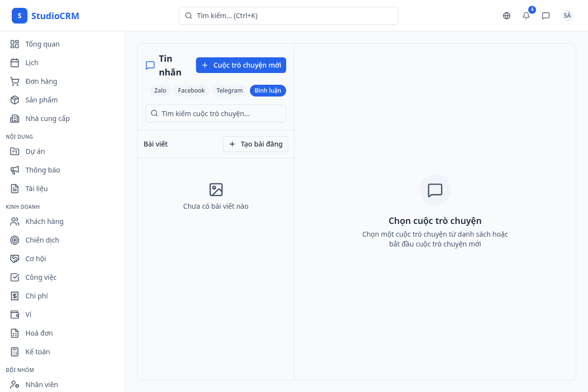Image resolution: width=588 pixels, height=392 pixels.
Task: Click the StudioCRM logo icon
Action: pos(20,16)
